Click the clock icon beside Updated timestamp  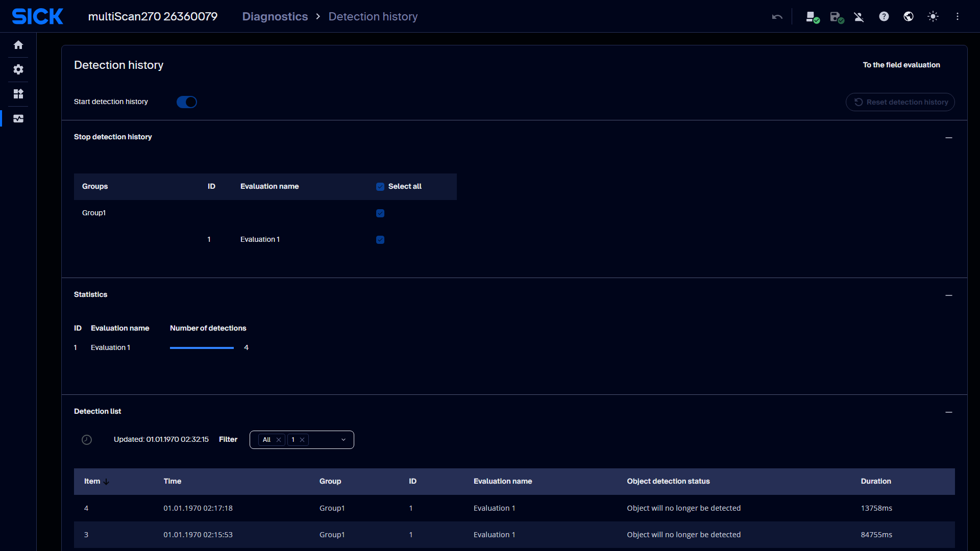pos(87,440)
